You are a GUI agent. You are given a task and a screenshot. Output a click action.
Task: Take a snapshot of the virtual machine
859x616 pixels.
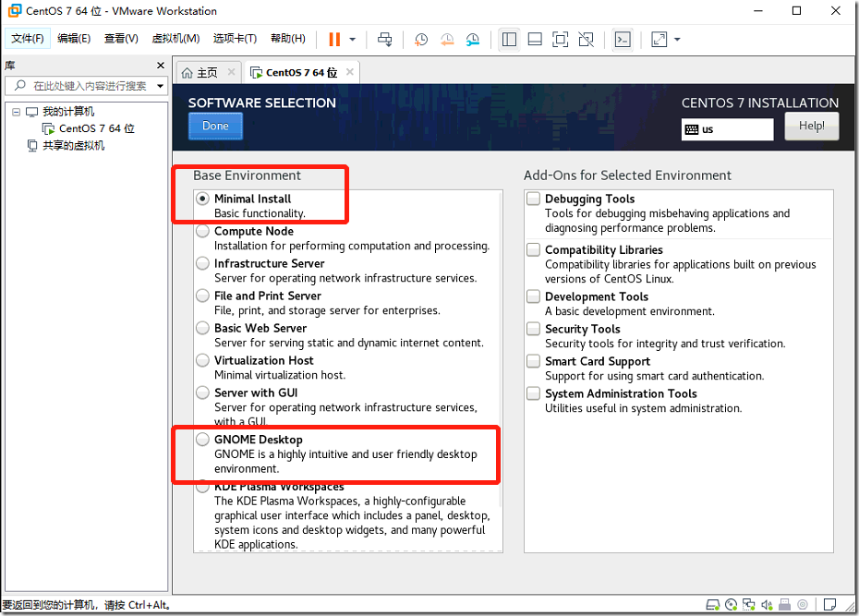[421, 40]
